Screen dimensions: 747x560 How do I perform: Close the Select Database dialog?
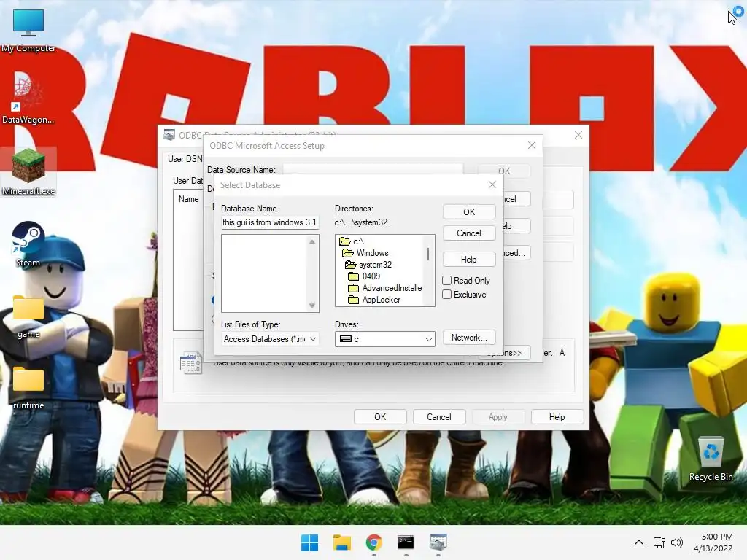(x=492, y=184)
